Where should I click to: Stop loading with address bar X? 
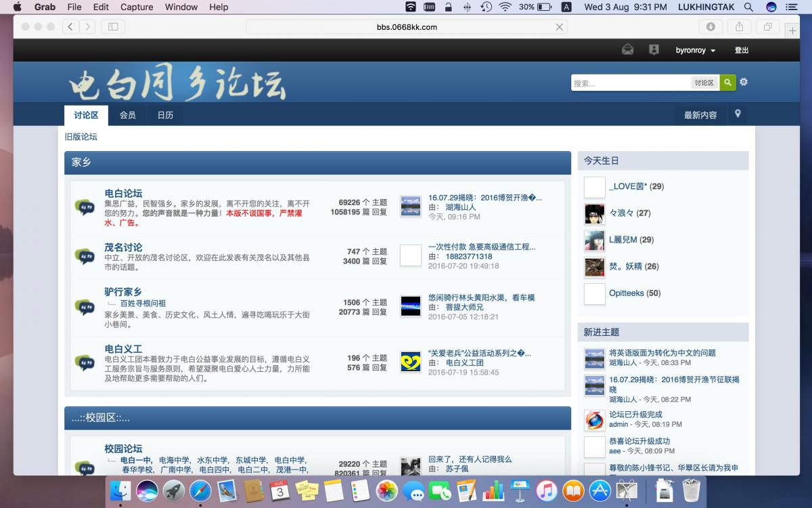(559, 27)
